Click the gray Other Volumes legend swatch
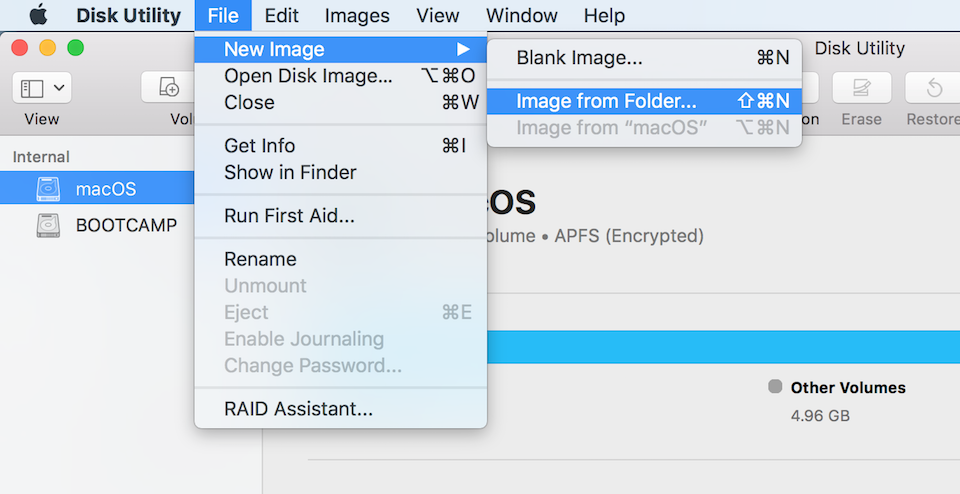Viewport: 960px width, 494px height. pos(775,386)
